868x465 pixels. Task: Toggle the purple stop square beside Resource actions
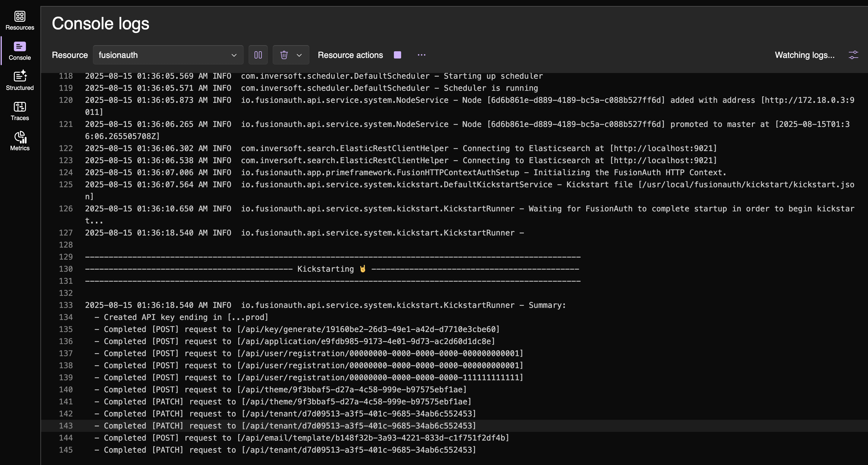397,55
